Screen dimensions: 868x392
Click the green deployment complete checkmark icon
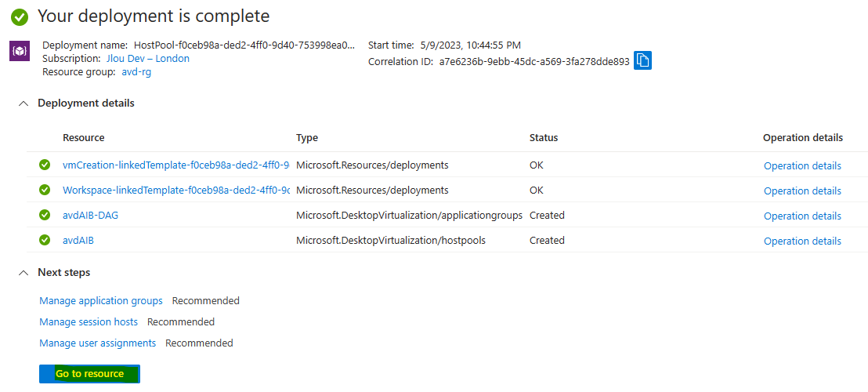(20, 17)
